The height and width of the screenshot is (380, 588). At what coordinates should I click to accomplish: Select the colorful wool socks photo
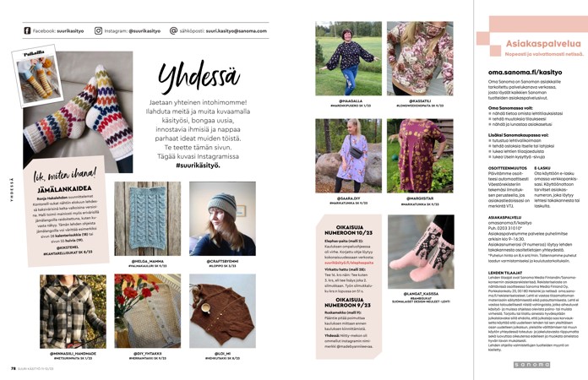[78, 112]
